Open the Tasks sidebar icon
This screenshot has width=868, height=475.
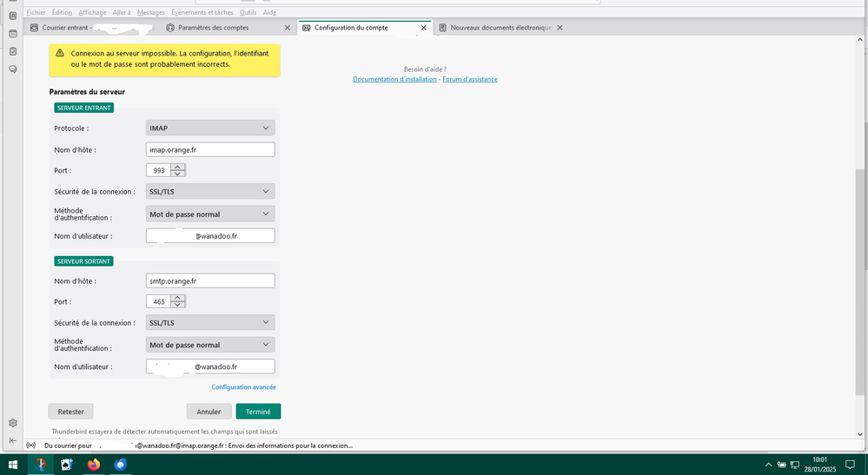13,51
